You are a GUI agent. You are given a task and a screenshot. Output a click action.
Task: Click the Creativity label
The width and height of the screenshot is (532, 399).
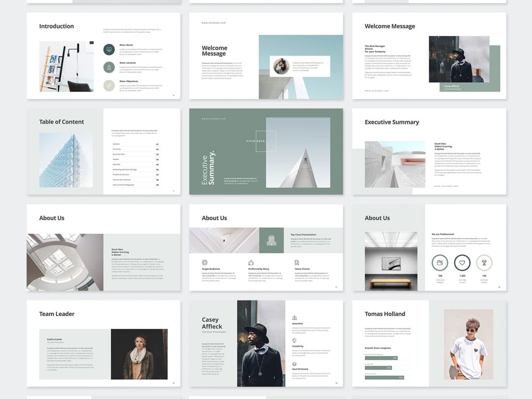[x=297, y=346]
